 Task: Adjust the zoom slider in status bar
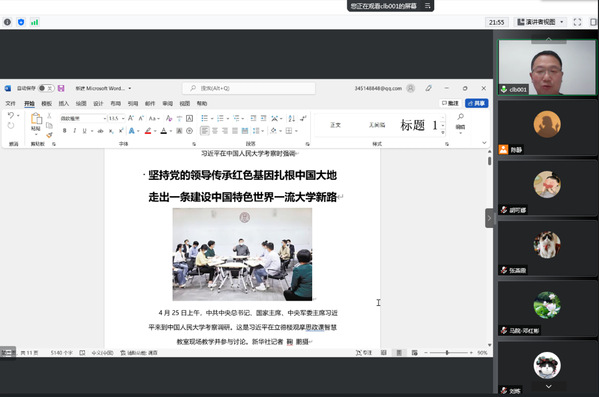pyautogui.click(x=448, y=353)
